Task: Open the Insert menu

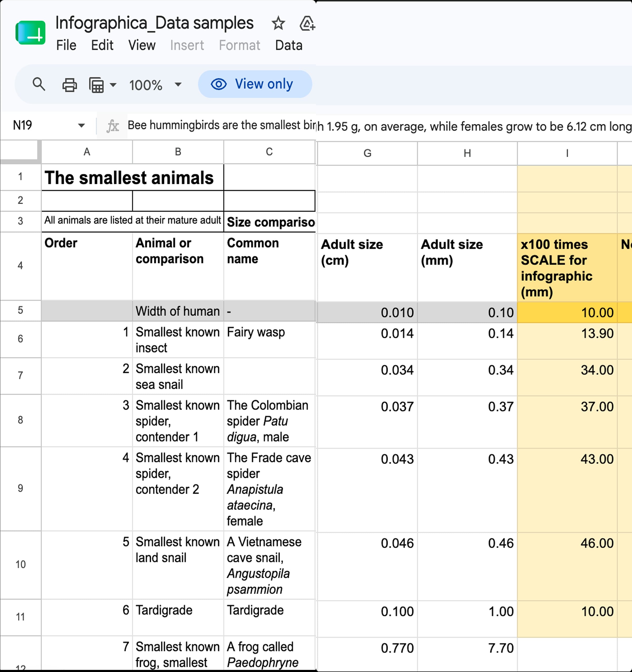Action: tap(187, 45)
